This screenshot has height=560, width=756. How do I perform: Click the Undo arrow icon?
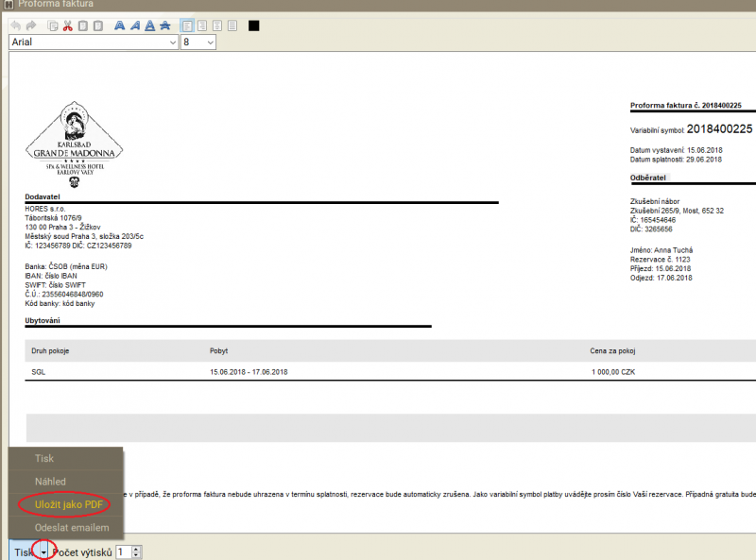pyautogui.click(x=16, y=25)
